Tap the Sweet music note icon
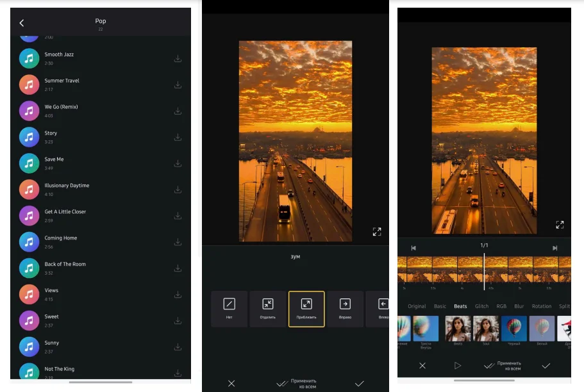Viewport: 584px width, 392px height. coord(29,320)
